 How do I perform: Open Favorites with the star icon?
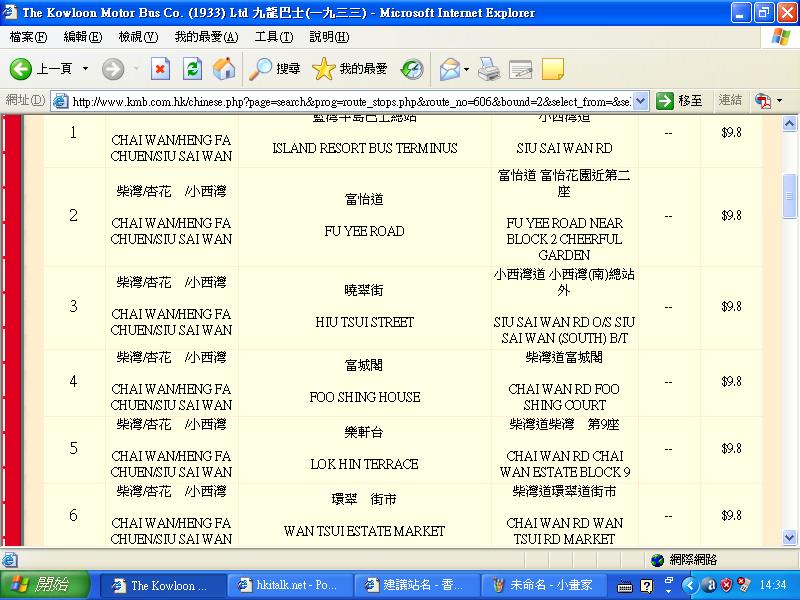(x=349, y=69)
